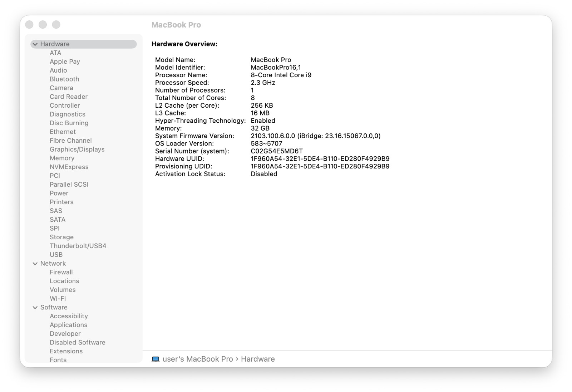Close the System Information window
The height and width of the screenshot is (392, 572).
29,24
